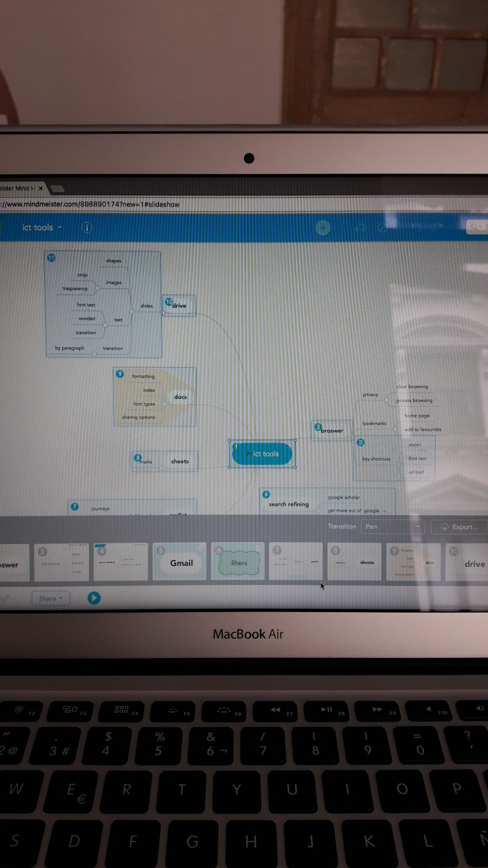Select the docs node
488x868 pixels.
[181, 397]
